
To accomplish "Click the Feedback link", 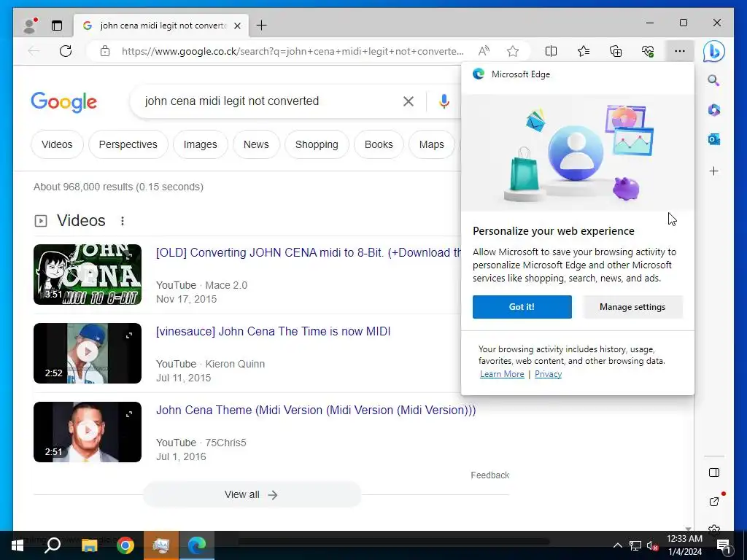I will click(489, 475).
